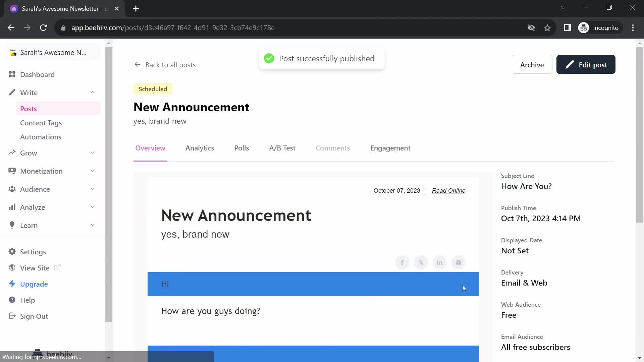Click the Archive button
The width and height of the screenshot is (644, 362).
click(x=532, y=65)
